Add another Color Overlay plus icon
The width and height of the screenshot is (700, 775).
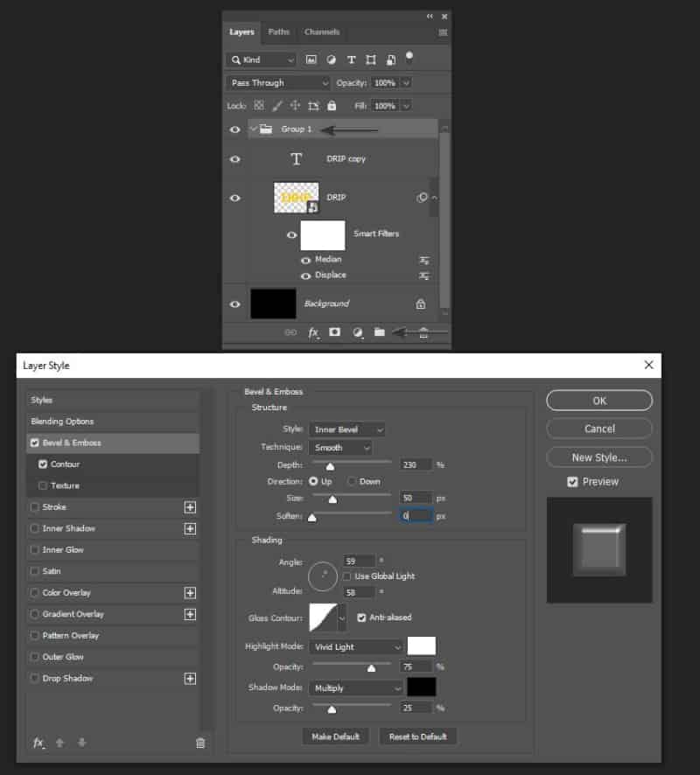click(x=190, y=593)
